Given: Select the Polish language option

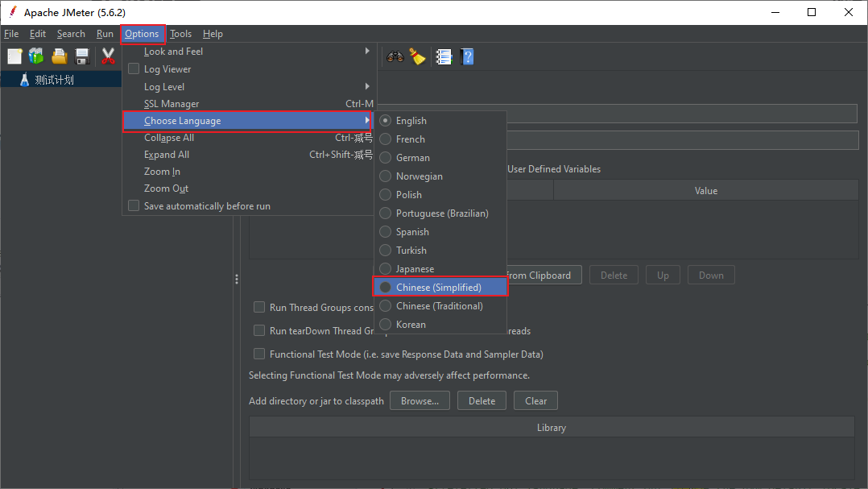Looking at the screenshot, I should (x=440, y=195).
